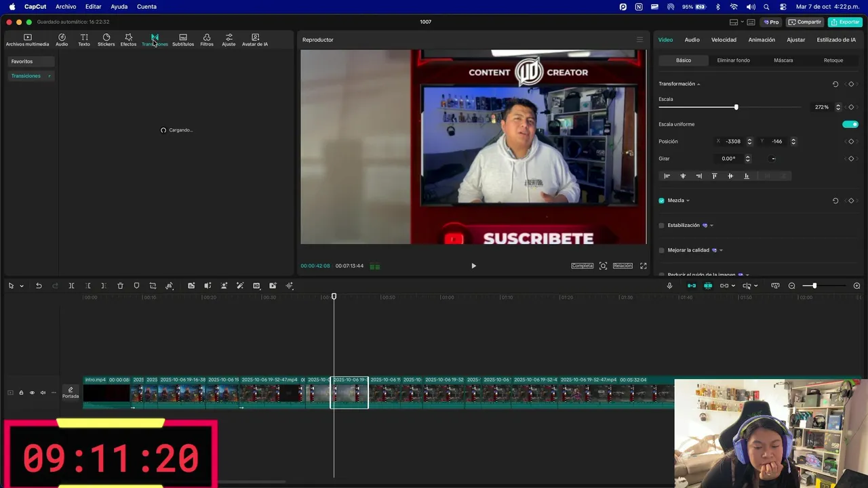The height and width of the screenshot is (488, 868).
Task: Zoom out the timeline with minus magnifier
Action: (x=791, y=286)
